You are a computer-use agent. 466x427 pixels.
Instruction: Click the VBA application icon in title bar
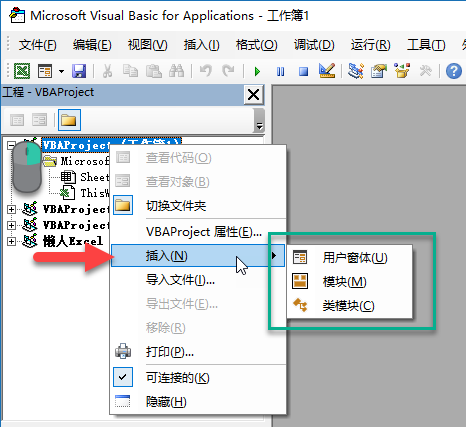[x=17, y=16]
